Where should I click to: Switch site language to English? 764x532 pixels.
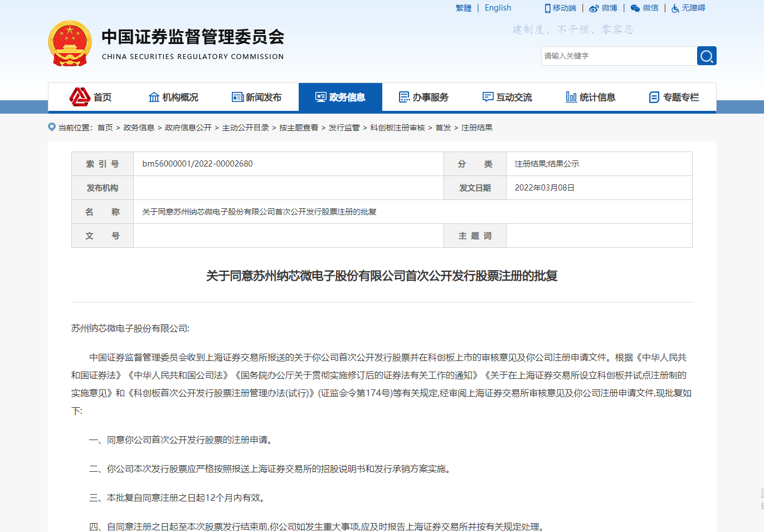tap(498, 8)
